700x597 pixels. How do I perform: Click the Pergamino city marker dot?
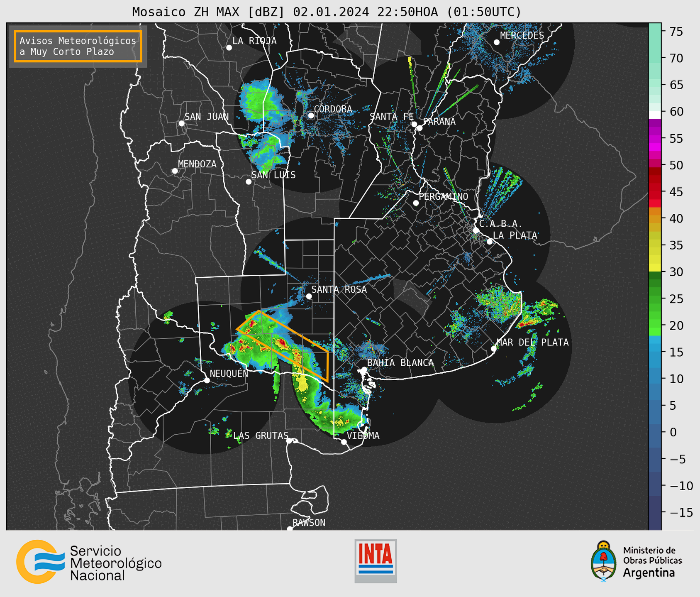416,203
